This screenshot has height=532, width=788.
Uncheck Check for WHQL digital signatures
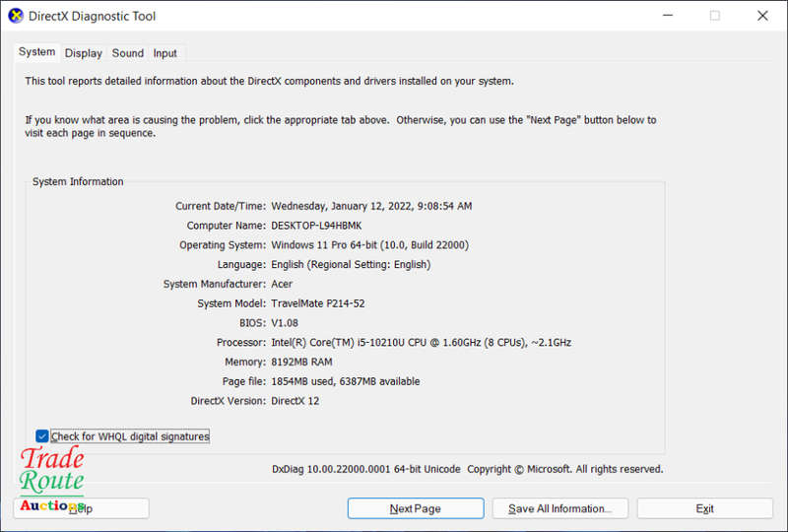pyautogui.click(x=42, y=436)
